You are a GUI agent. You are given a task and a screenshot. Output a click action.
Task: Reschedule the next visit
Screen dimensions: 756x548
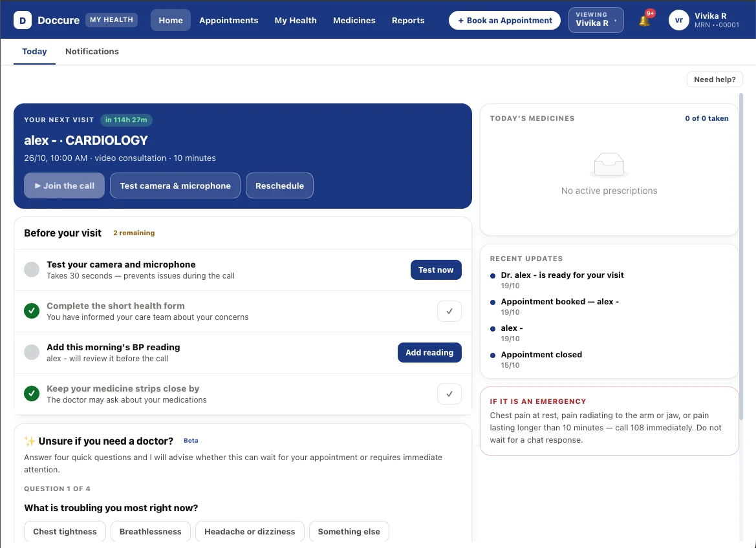click(x=279, y=185)
